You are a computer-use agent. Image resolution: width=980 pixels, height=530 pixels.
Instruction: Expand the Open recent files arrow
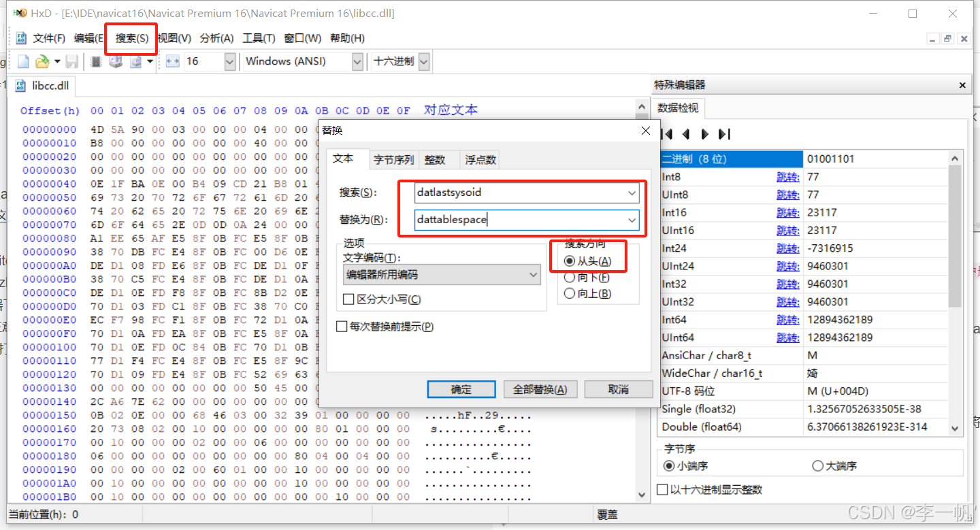tap(57, 61)
